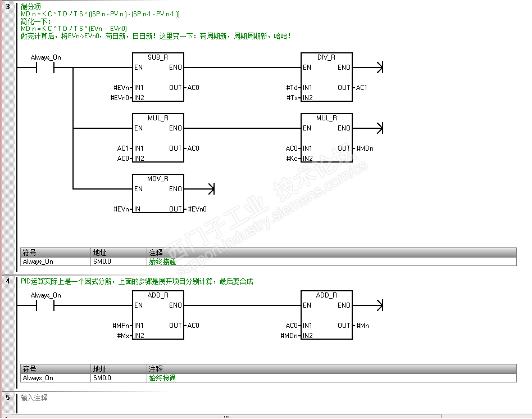Select the Always_On contact in network 4

pyautogui.click(x=45, y=305)
